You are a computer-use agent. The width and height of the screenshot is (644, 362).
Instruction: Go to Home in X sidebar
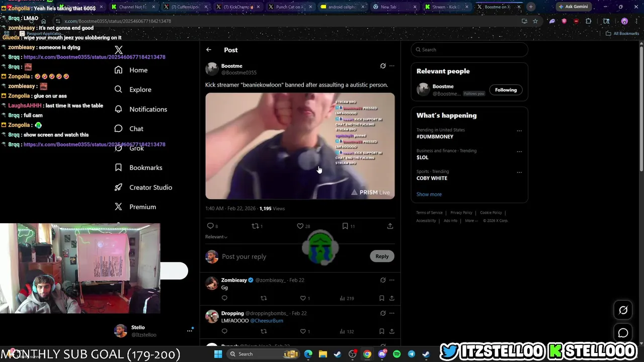(131, 70)
